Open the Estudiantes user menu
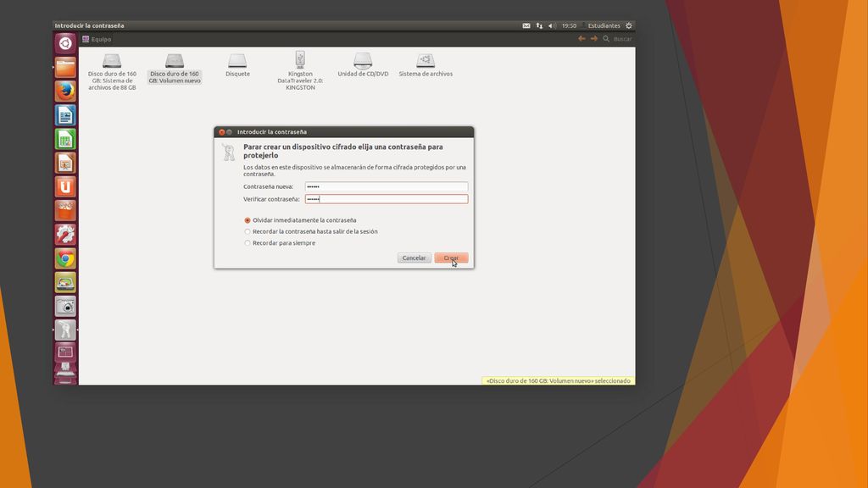Screen dimensions: 868x488 (x=604, y=25)
